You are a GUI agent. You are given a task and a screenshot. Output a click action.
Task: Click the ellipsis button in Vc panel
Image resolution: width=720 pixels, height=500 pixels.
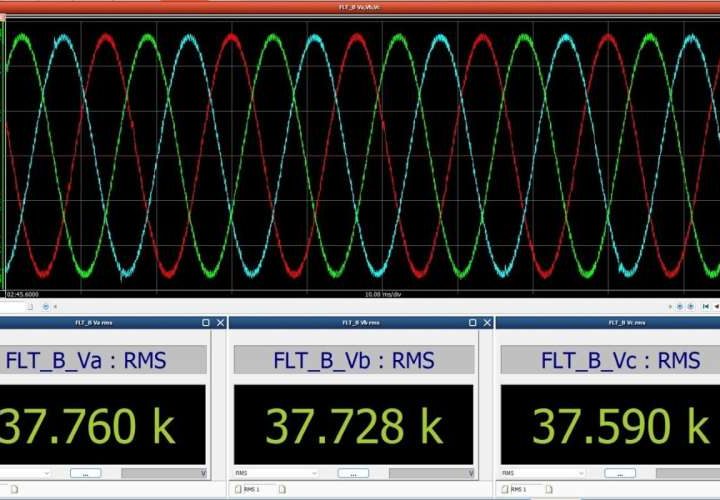620,473
